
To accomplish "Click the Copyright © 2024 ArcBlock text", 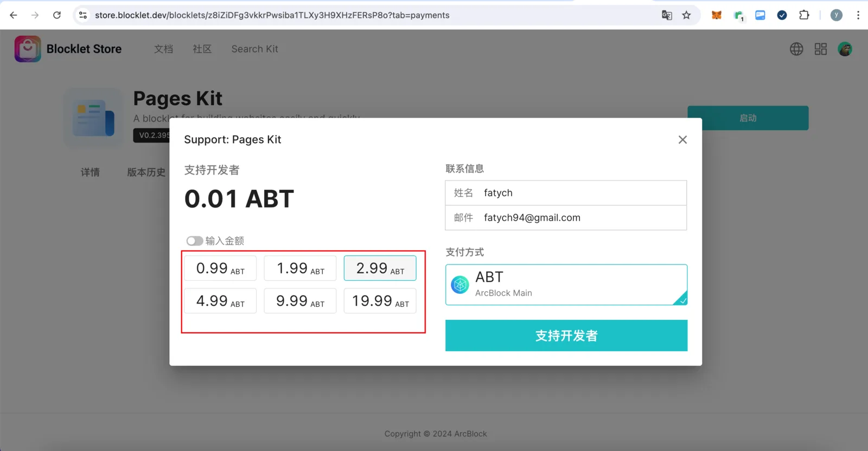I will (x=436, y=434).
